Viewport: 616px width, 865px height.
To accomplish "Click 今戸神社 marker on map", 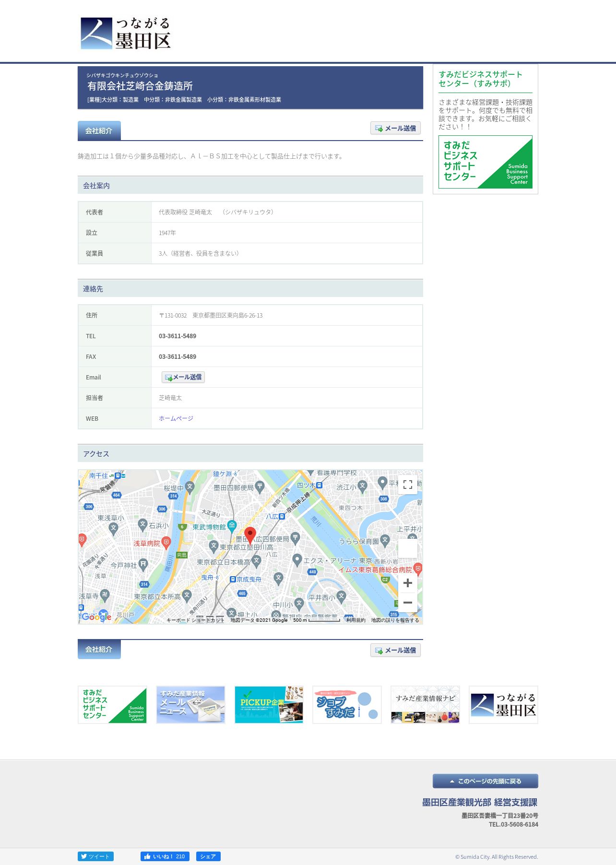I will pos(143,564).
